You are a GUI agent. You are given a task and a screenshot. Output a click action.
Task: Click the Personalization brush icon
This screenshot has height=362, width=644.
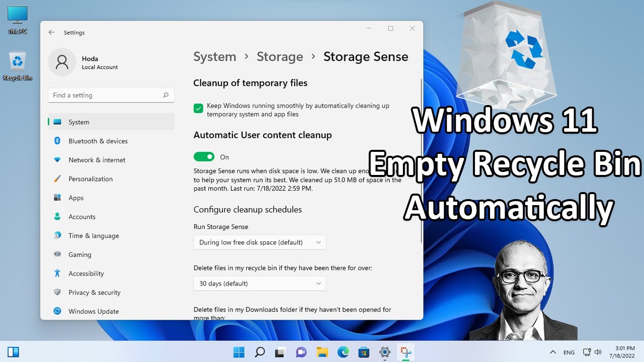tap(57, 179)
